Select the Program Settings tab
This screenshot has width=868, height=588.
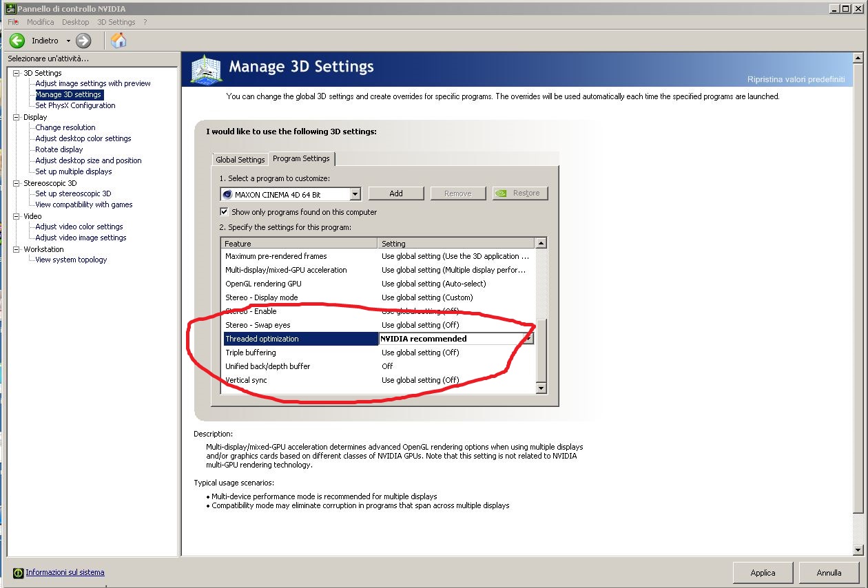(301, 158)
